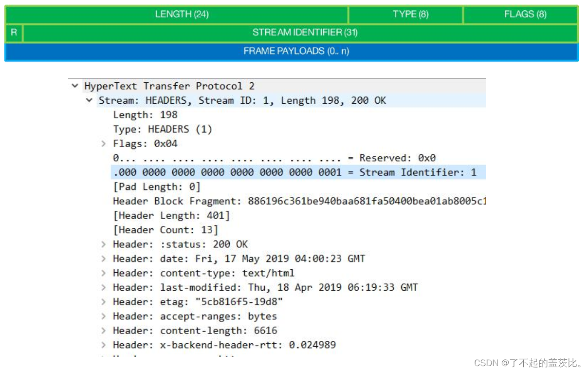Expand the Flags: 0x04 field

[103, 143]
